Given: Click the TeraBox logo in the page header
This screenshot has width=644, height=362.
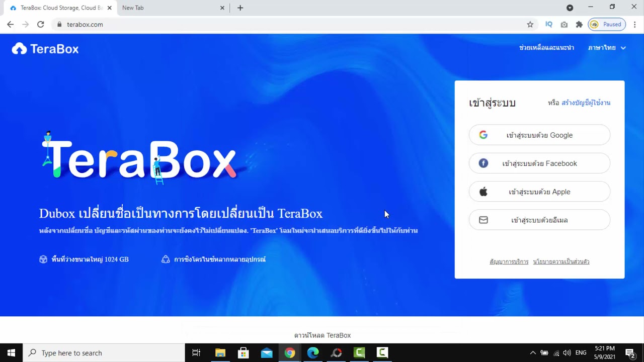Looking at the screenshot, I should point(45,49).
